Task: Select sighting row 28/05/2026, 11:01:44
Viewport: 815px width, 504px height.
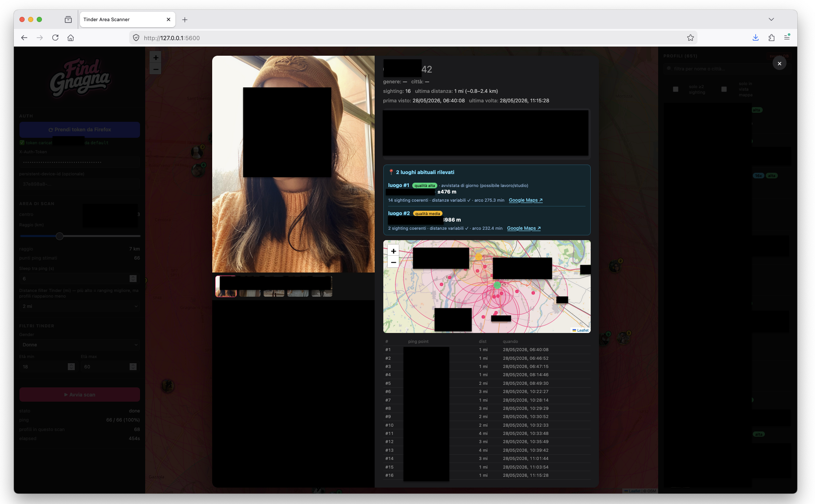Action: pos(487,459)
